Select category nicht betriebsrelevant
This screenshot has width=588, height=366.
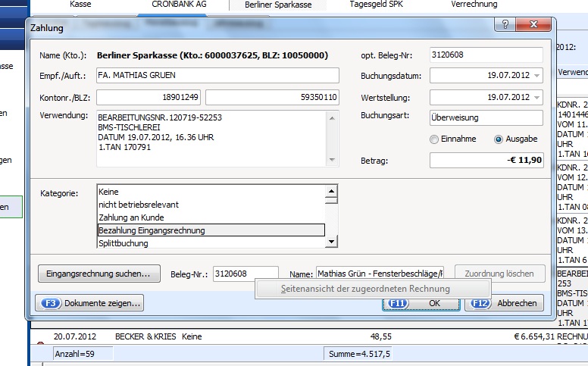pyautogui.click(x=211, y=205)
